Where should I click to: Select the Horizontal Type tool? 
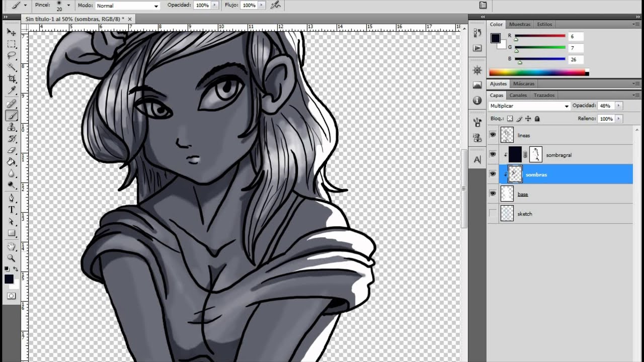(x=11, y=210)
